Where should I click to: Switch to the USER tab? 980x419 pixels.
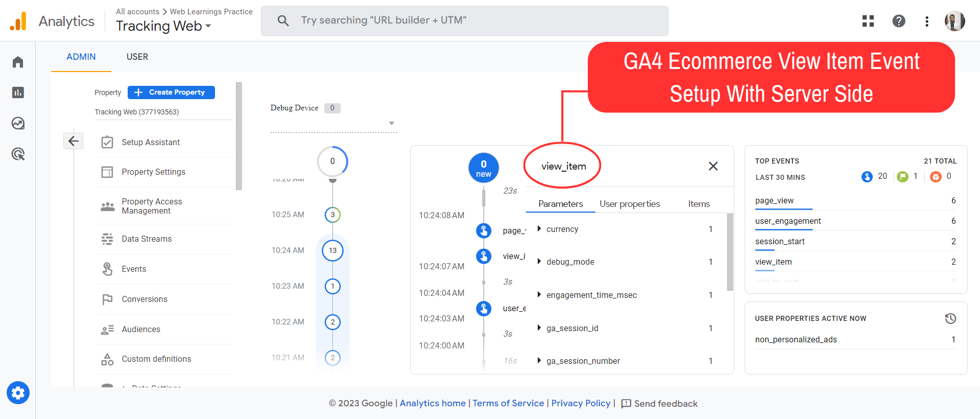137,57
